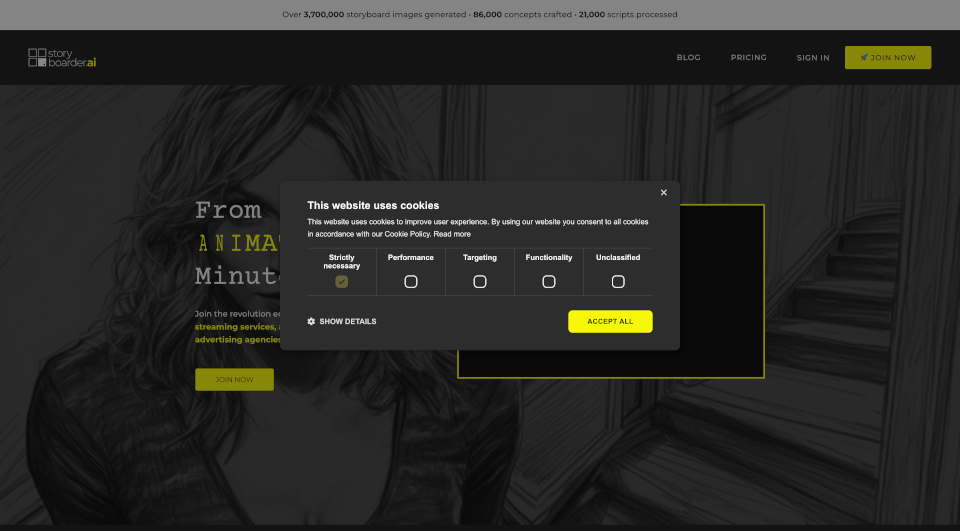960x531 pixels.
Task: Click the rocket icon in the header button
Action: click(864, 58)
